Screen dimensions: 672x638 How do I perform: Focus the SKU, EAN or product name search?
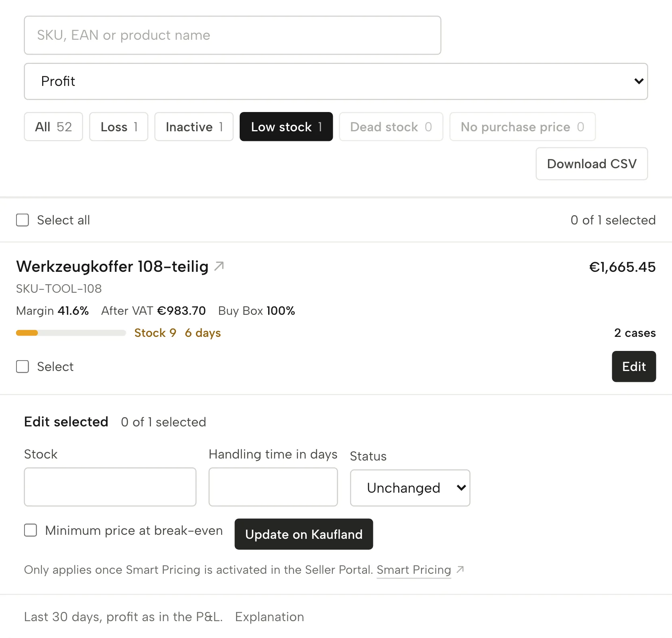(x=232, y=35)
